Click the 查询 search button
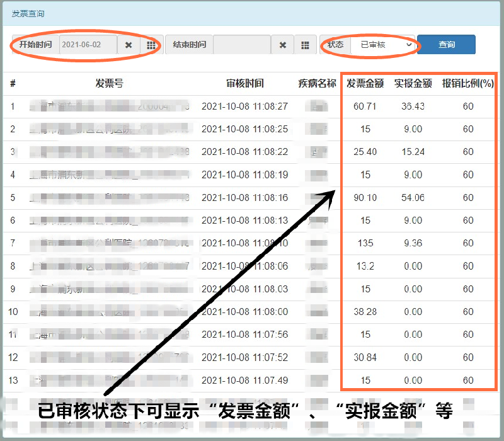 (446, 45)
